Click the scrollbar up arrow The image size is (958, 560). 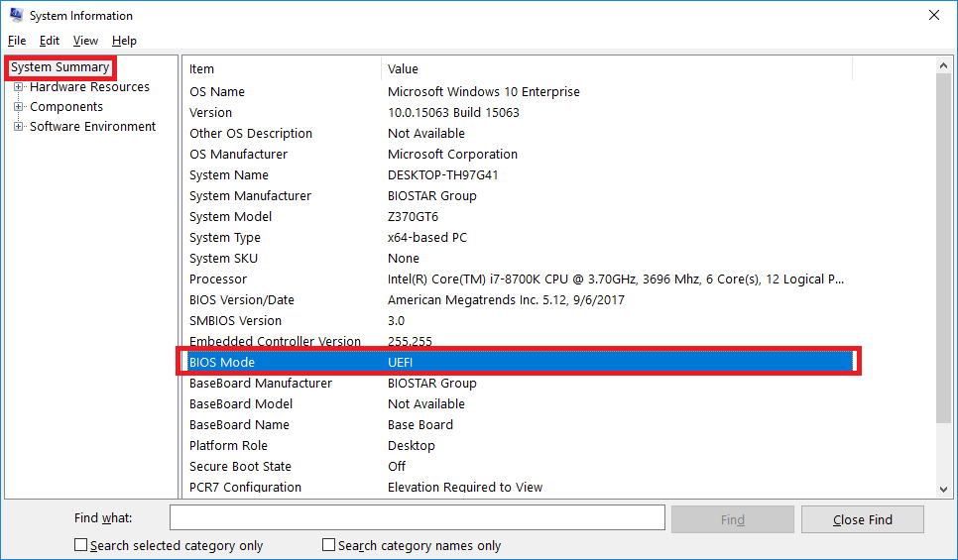coord(943,65)
